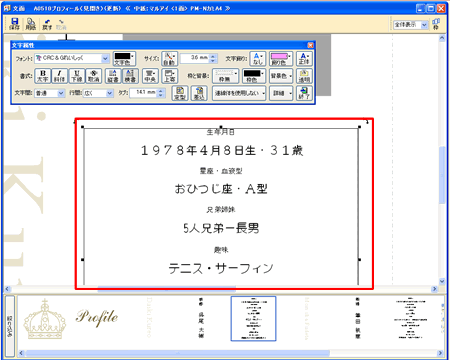Open the 背景色 background color dropdown
450x360 pixels.
[281, 76]
